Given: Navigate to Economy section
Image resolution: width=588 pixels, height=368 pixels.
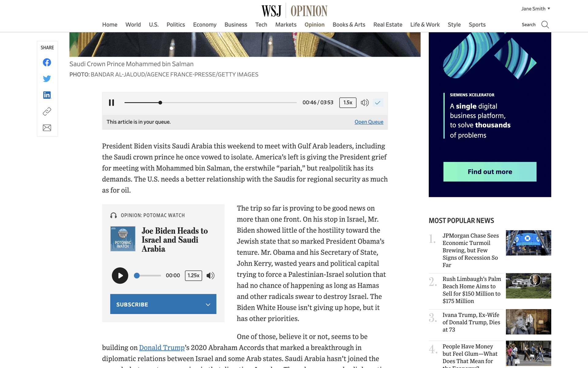Looking at the screenshot, I should [x=205, y=25].
